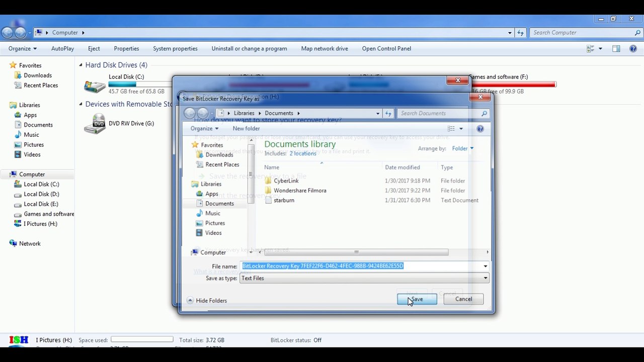The image size is (644, 362).
Task: Select Network in Explorer sidebar
Action: [30, 243]
